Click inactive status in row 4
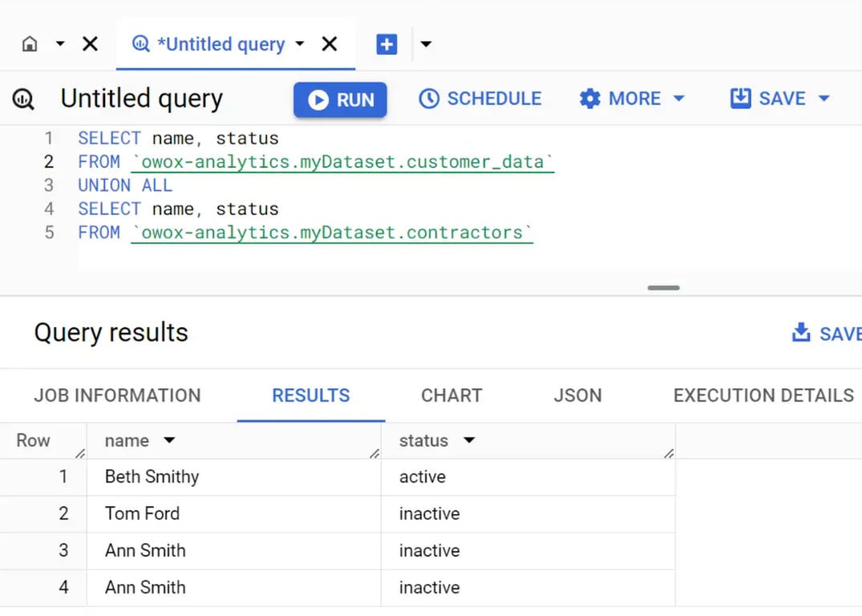This screenshot has height=616, width=862. pos(528,587)
